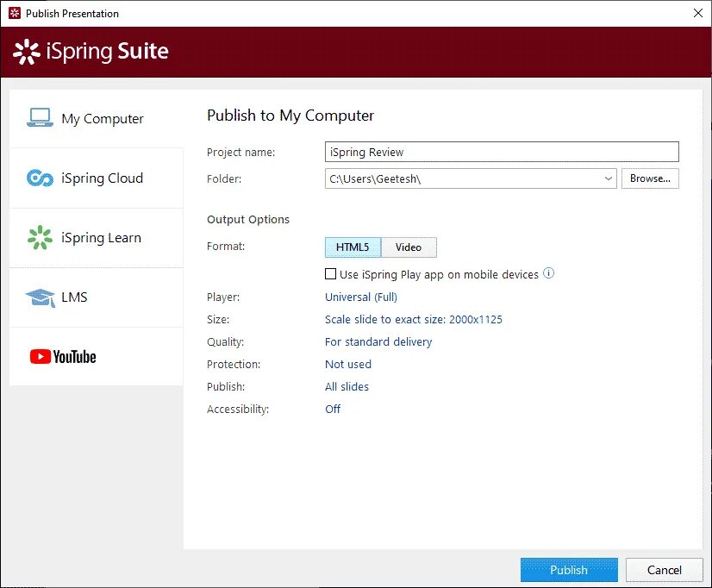Edit the Project name field

[x=502, y=152]
